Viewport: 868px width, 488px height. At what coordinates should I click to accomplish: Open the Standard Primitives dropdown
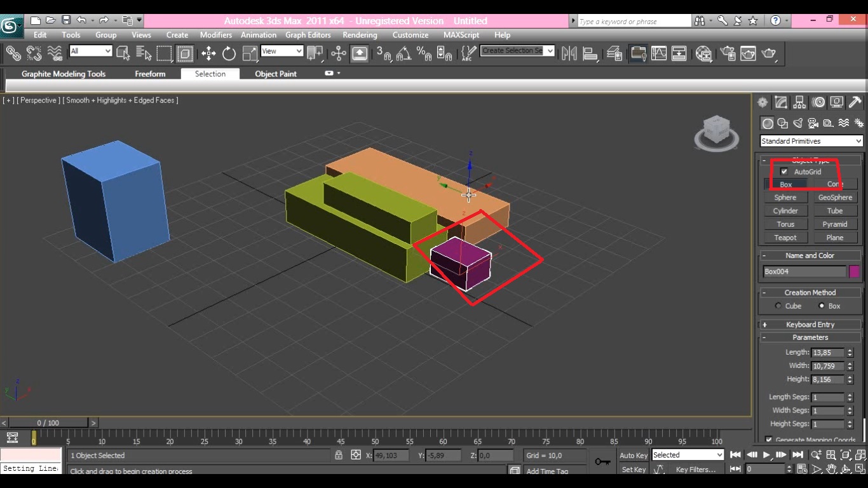coord(810,140)
